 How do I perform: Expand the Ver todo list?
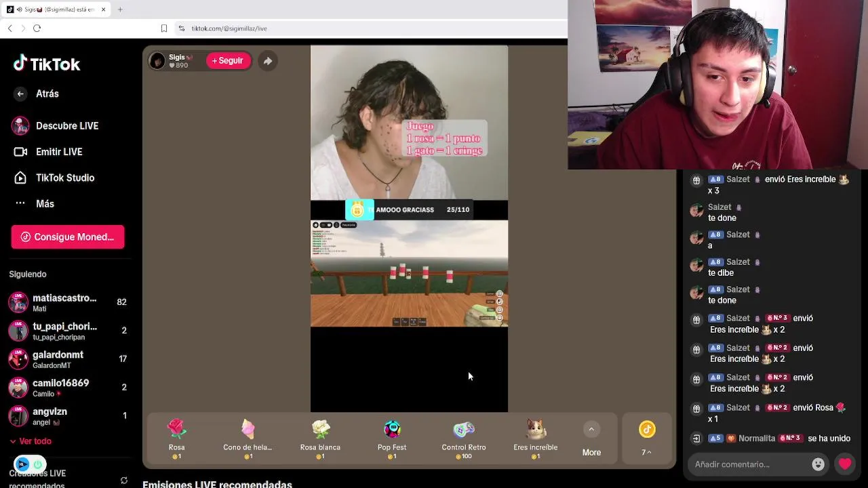pos(31,441)
